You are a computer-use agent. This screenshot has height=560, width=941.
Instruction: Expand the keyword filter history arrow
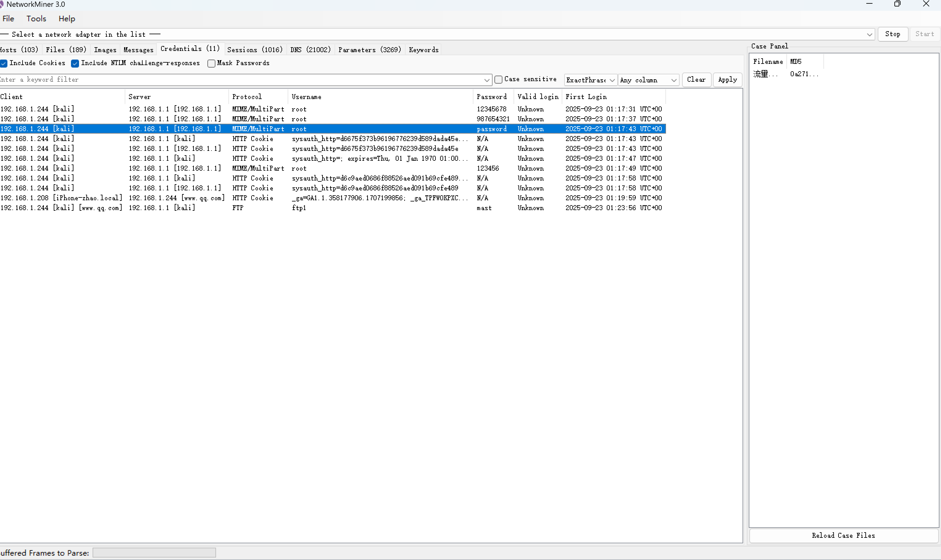[486, 80]
